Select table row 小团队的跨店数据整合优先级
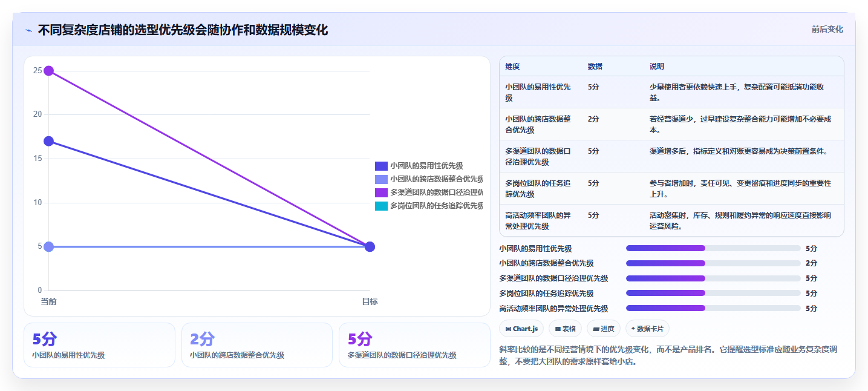Image resolution: width=868 pixels, height=391 pixels. click(x=671, y=124)
